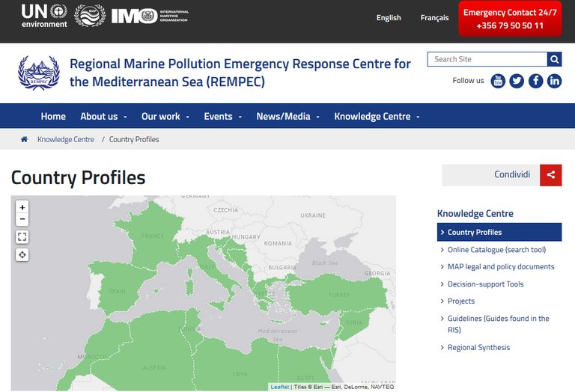Zoom in on the map
575x392 pixels.
pyautogui.click(x=22, y=207)
